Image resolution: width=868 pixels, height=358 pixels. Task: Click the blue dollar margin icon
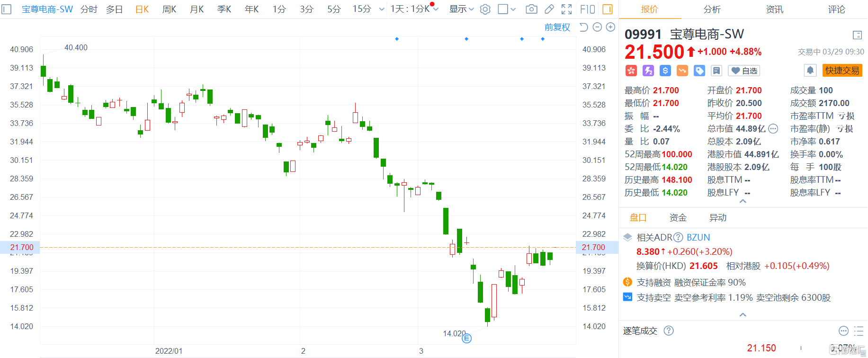[x=665, y=71]
